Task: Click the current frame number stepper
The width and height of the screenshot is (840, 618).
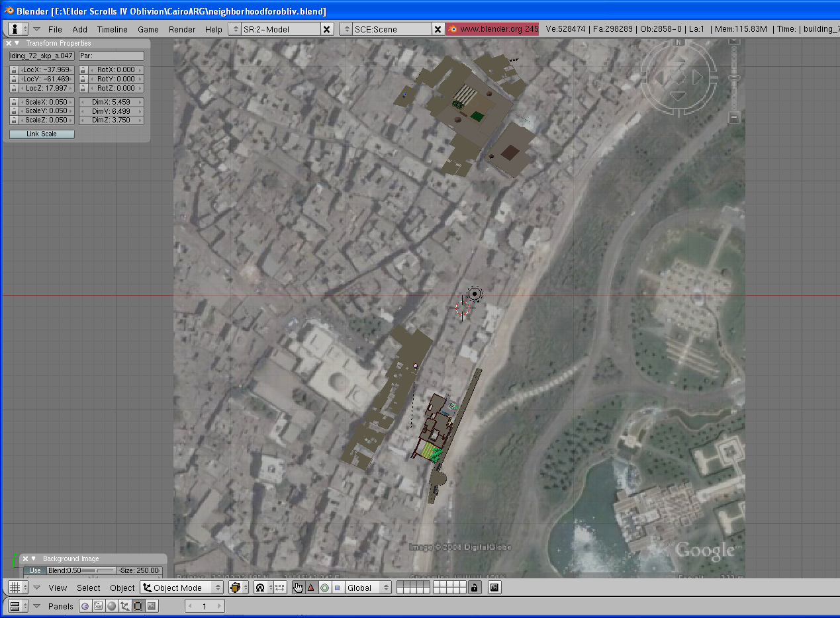Action: click(205, 606)
